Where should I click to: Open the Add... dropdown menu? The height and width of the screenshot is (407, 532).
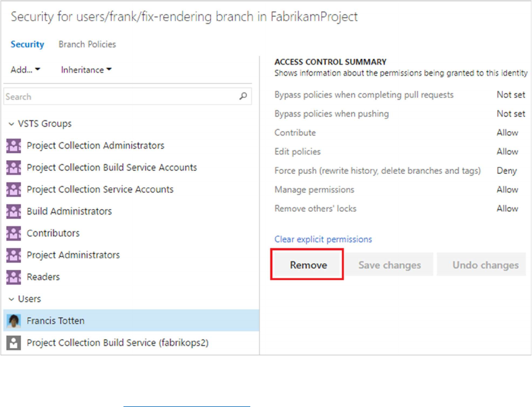tap(25, 70)
